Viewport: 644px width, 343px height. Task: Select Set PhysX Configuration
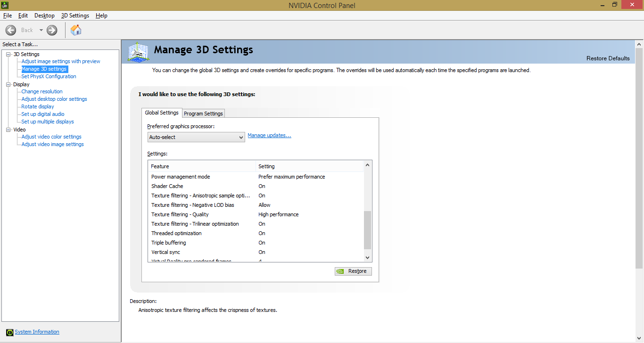[x=49, y=76]
